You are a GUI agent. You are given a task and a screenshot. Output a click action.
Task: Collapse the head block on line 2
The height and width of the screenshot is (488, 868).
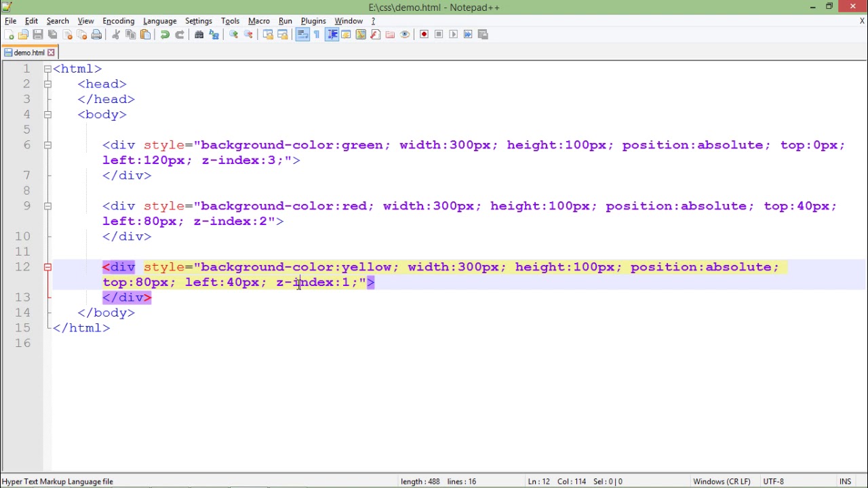coord(47,84)
